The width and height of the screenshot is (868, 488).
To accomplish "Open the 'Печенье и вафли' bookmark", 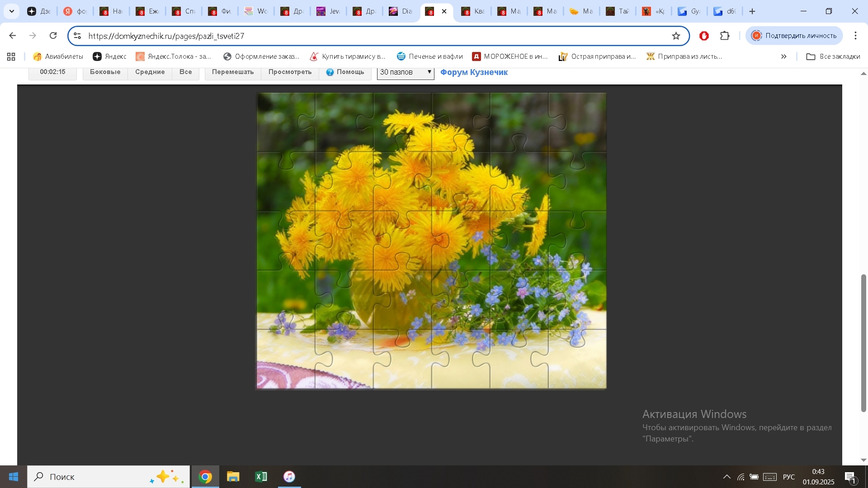I will (430, 56).
